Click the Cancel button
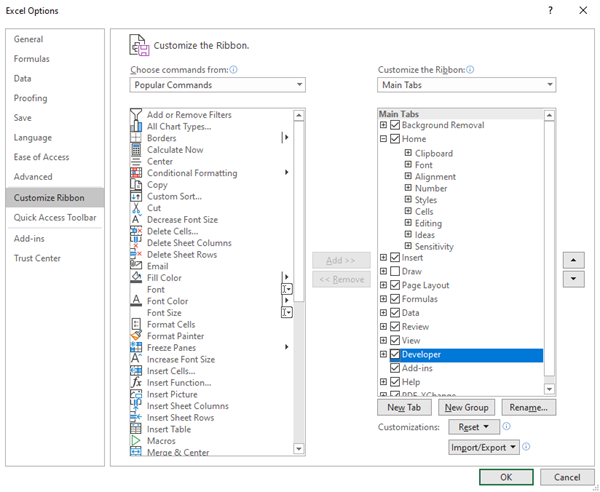600x492 pixels. click(567, 477)
